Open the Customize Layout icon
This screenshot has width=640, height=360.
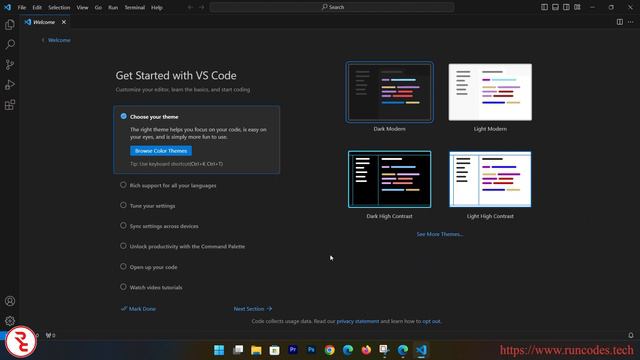(577, 7)
